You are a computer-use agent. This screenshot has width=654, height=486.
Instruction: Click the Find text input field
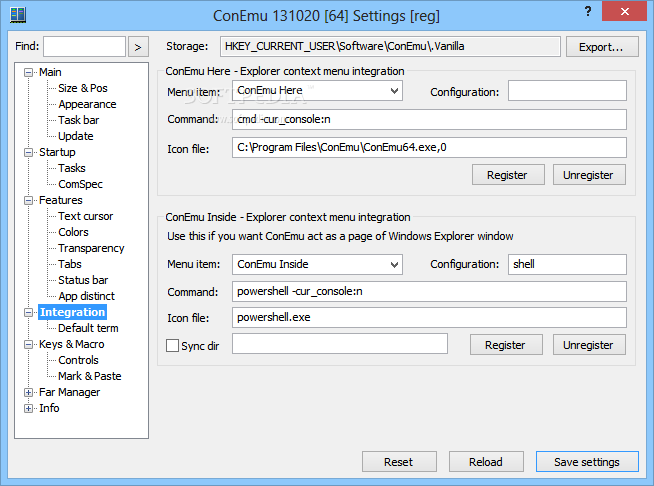point(84,46)
